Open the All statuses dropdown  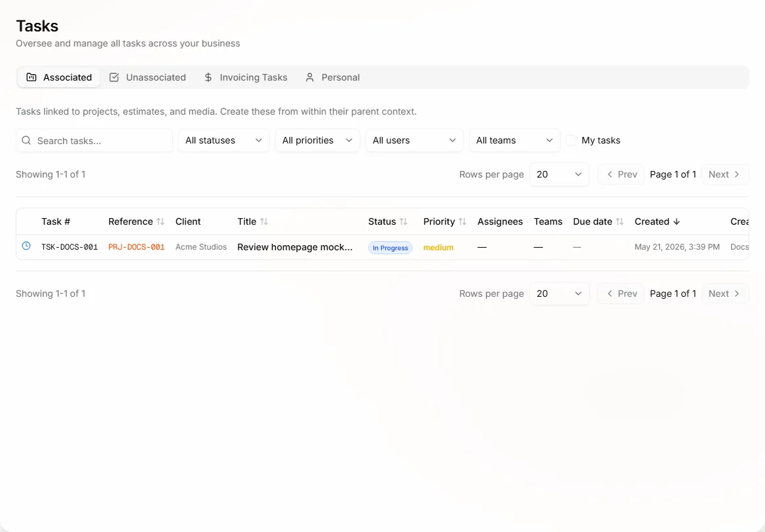pyautogui.click(x=224, y=141)
